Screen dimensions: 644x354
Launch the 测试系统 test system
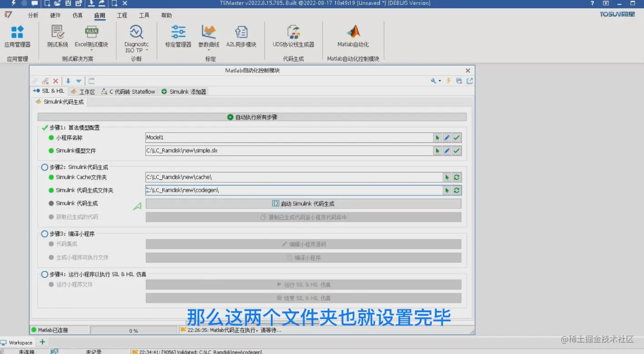click(58, 36)
